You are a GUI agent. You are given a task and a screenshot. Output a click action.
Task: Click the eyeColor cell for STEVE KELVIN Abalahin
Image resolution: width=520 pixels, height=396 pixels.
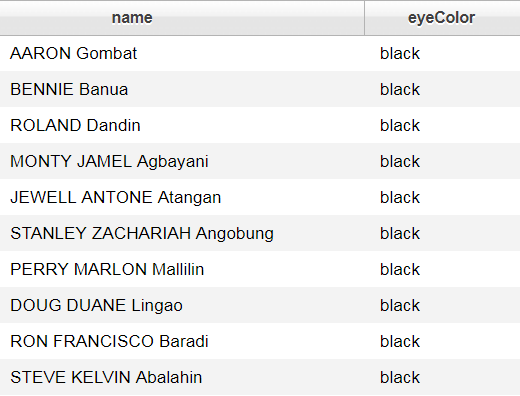click(x=442, y=377)
